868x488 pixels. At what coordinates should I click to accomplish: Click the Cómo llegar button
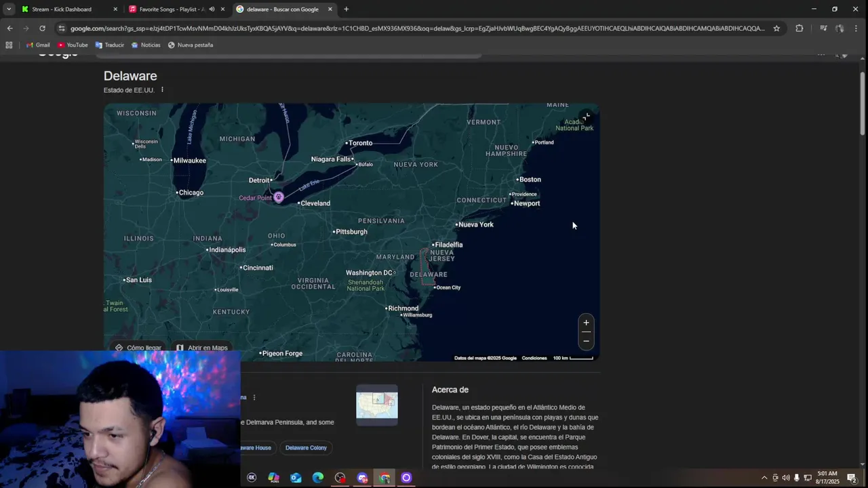(x=138, y=348)
